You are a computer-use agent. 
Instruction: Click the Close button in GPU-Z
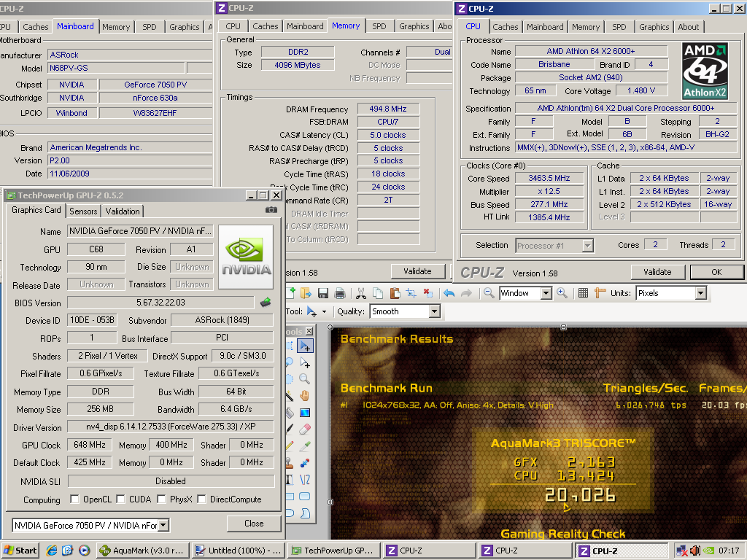254,524
